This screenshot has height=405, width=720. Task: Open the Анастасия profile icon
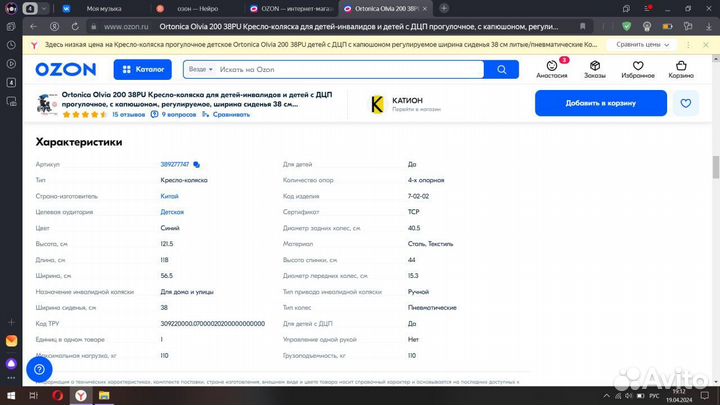click(551, 69)
